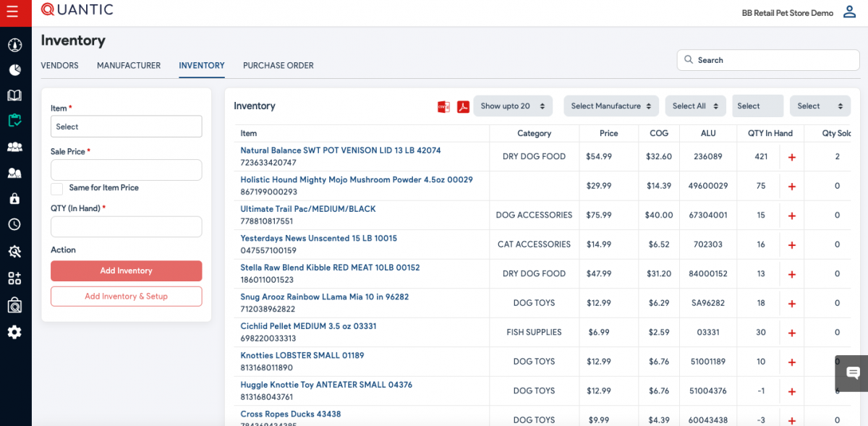Add quantity for Huggle Knottie ANTEATER row
868x426 pixels.
[x=791, y=391]
